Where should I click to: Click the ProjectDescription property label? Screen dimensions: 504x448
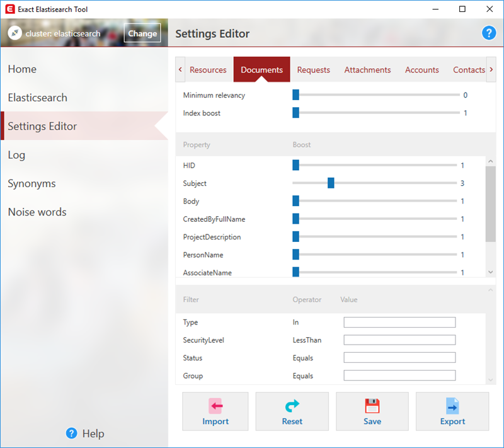212,237
